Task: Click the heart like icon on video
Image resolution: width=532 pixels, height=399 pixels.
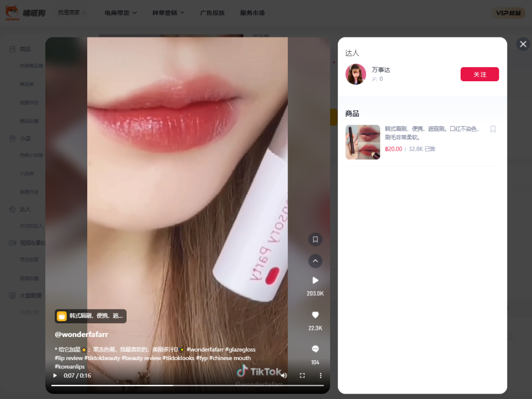Action: (x=315, y=315)
